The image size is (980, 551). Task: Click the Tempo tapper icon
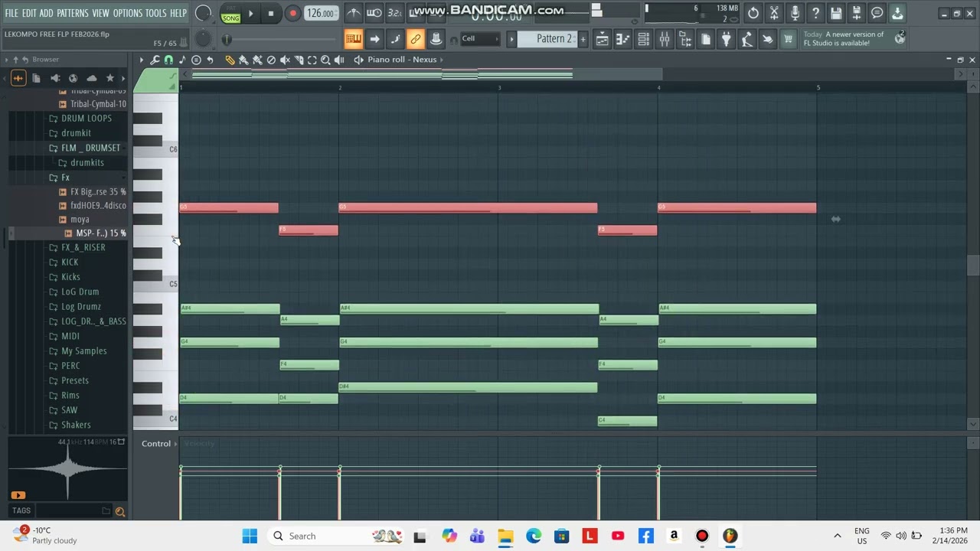747,39
